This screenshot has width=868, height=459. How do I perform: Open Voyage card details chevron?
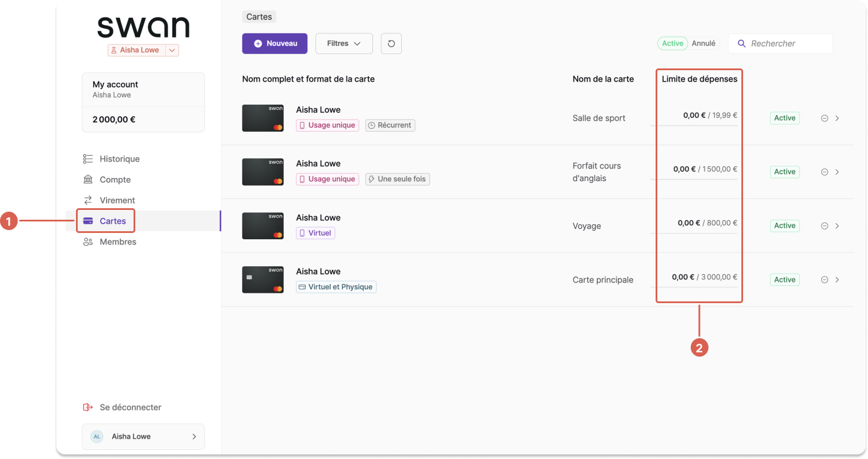(x=837, y=226)
